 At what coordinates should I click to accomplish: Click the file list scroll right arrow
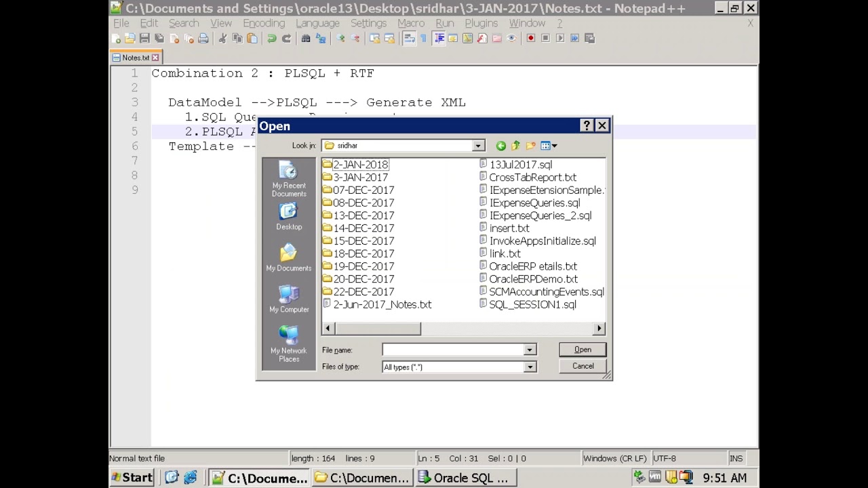click(599, 329)
